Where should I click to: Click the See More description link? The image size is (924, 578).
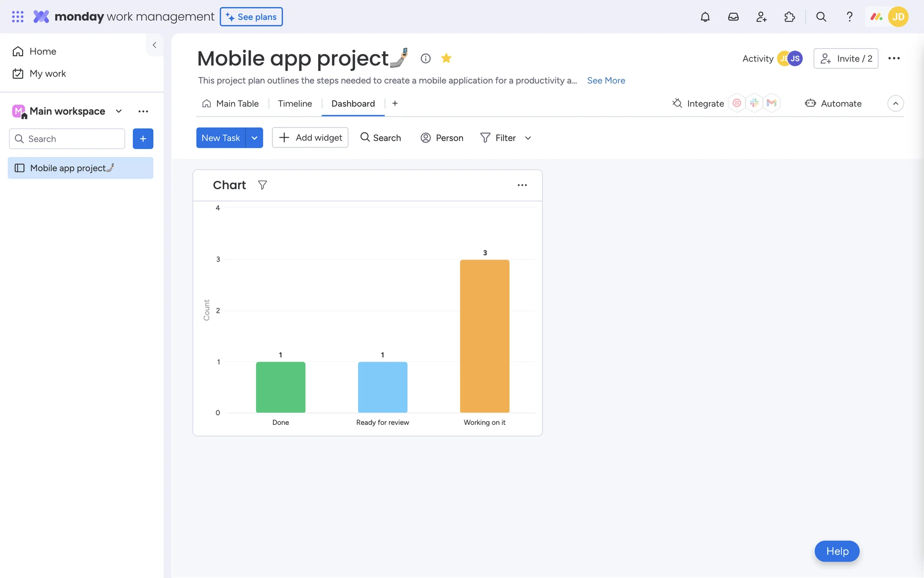pyautogui.click(x=606, y=80)
